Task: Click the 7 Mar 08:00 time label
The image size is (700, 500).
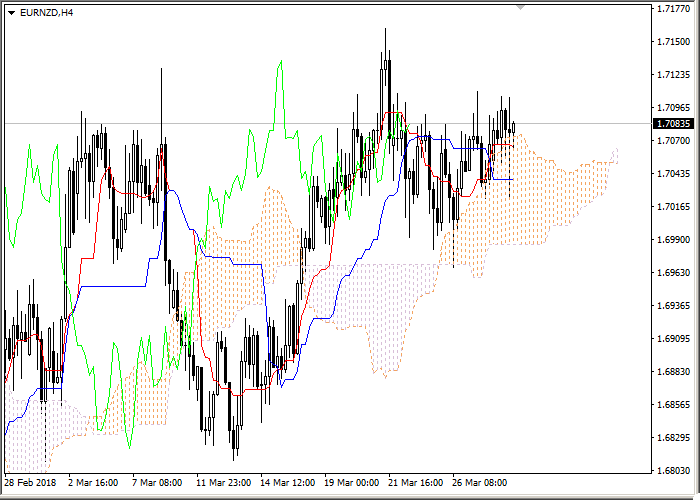Action: click(157, 483)
